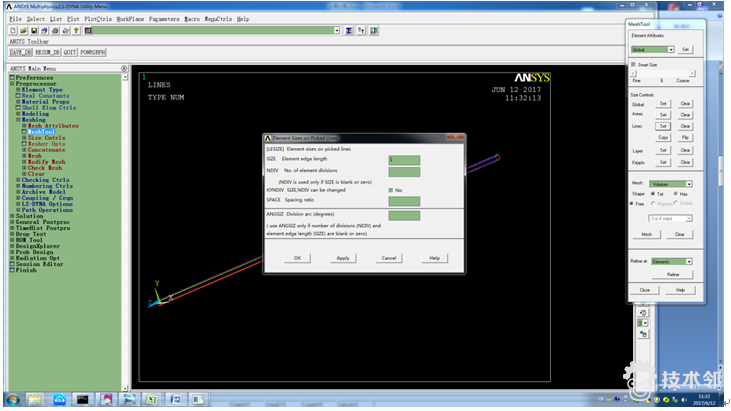Open the Select menu
The image size is (731, 411).
pyautogui.click(x=35, y=19)
